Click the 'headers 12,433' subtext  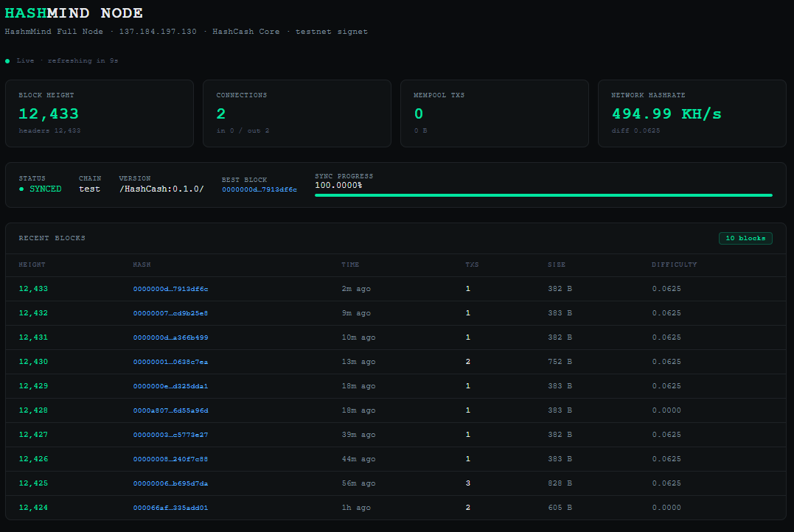click(x=49, y=130)
